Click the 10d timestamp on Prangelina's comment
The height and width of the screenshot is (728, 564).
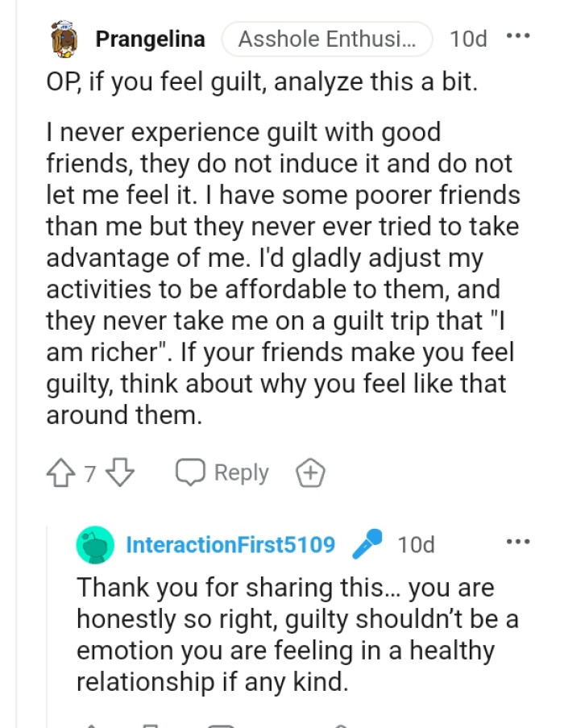(468, 38)
